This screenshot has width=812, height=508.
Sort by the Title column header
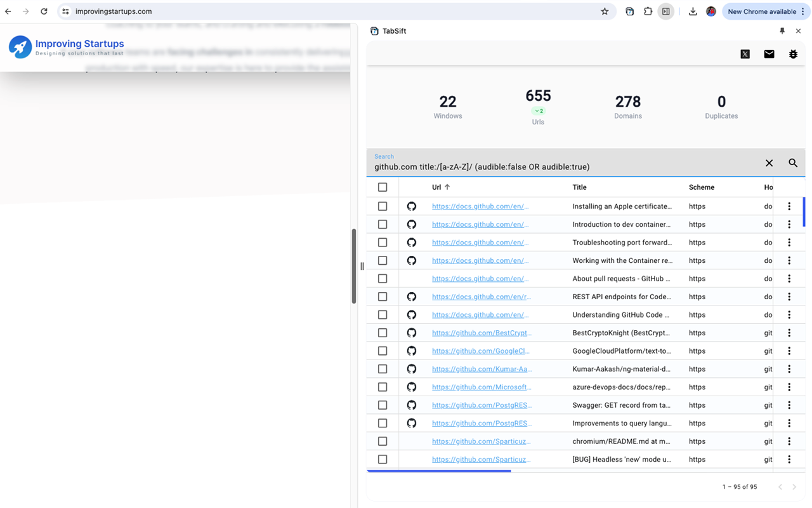(579, 187)
